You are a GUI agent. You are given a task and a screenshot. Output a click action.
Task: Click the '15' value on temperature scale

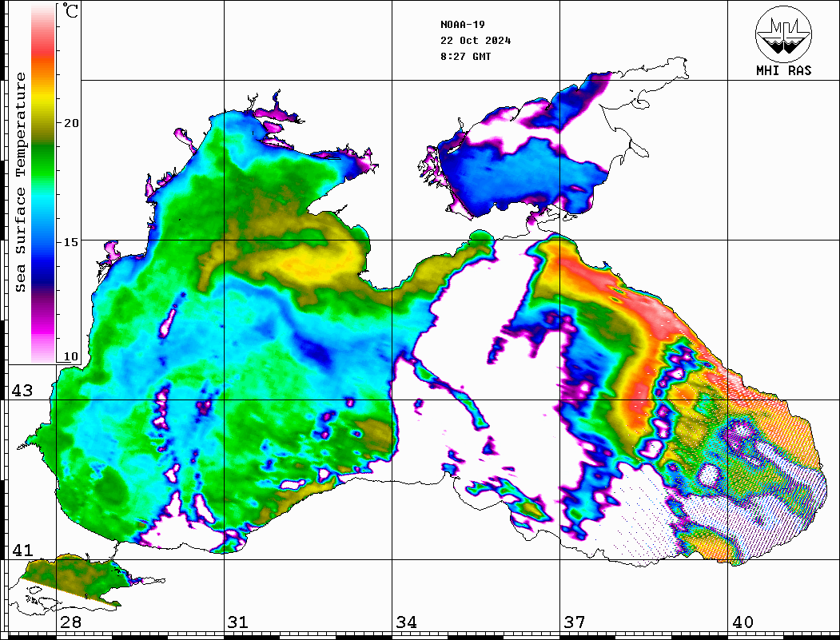tap(70, 242)
